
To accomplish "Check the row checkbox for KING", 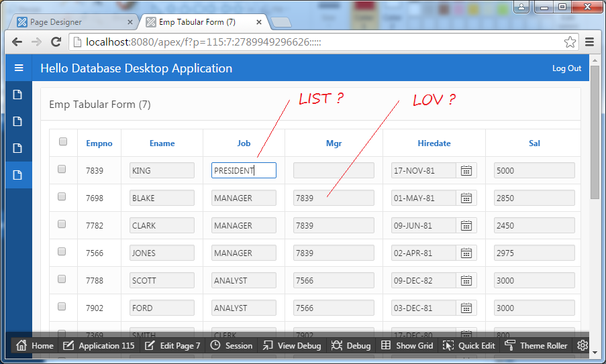I will click(x=62, y=169).
